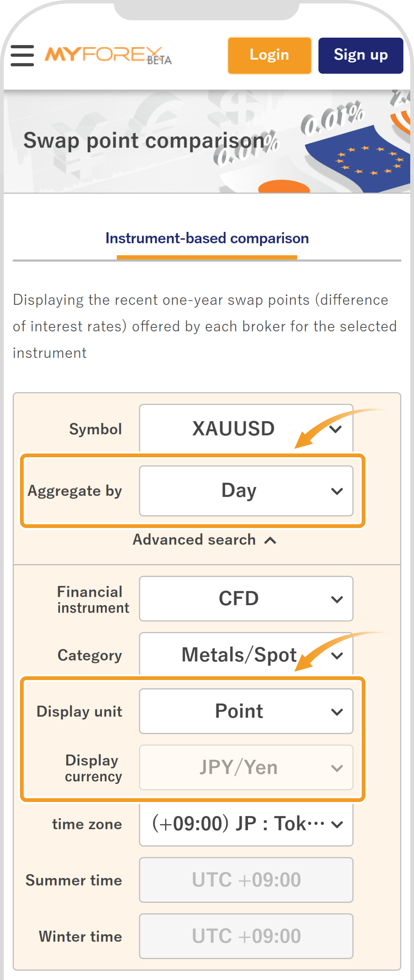Click the MYFOREX BETA logo
The width and height of the screenshot is (414, 980).
point(108,56)
